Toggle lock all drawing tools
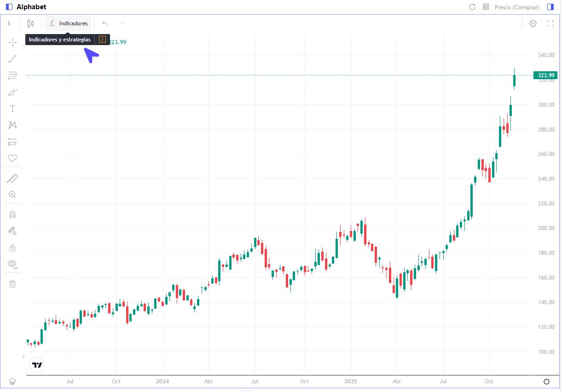The width and height of the screenshot is (562, 392). (12, 248)
